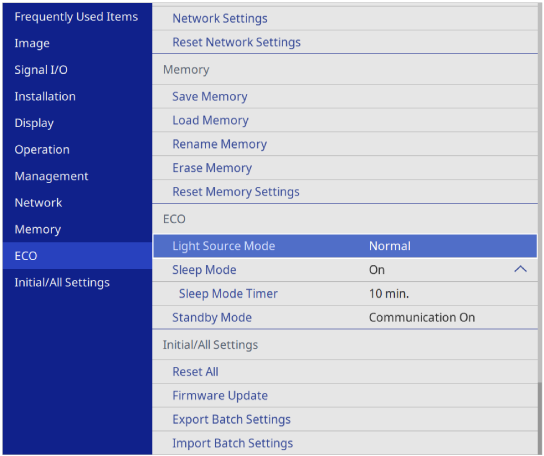
Task: Toggle the Sleep Mode On setting
Action: (345, 270)
